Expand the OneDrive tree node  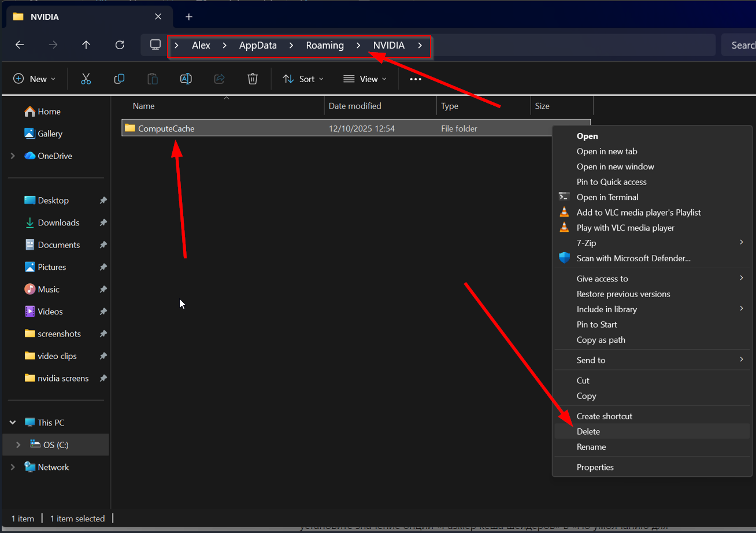point(13,156)
